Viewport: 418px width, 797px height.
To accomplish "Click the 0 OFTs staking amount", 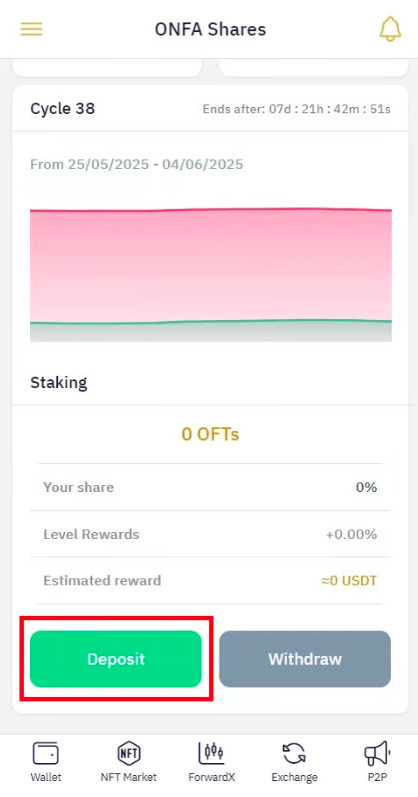I will pyautogui.click(x=211, y=434).
